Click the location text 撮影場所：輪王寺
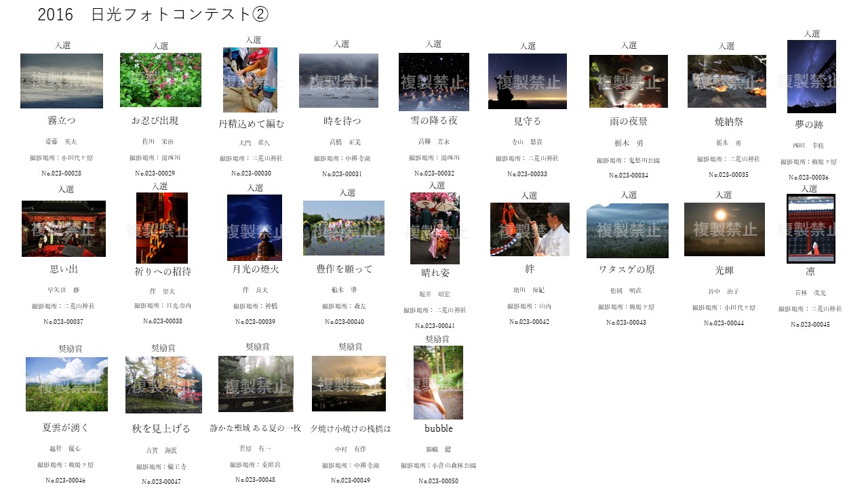This screenshot has width=868, height=488. point(161,468)
